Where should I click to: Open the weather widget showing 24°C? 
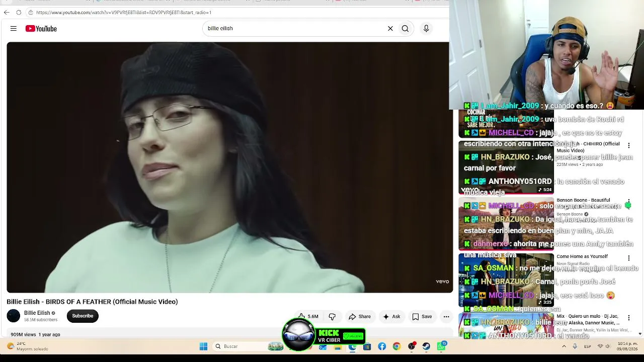pos(28,346)
